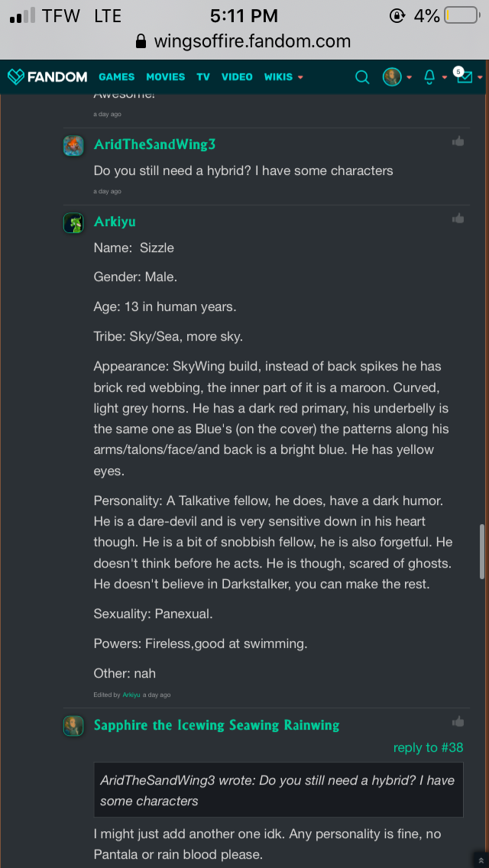489x868 pixels.
Task: Expand the user profile avatar menu
Action: click(x=393, y=77)
